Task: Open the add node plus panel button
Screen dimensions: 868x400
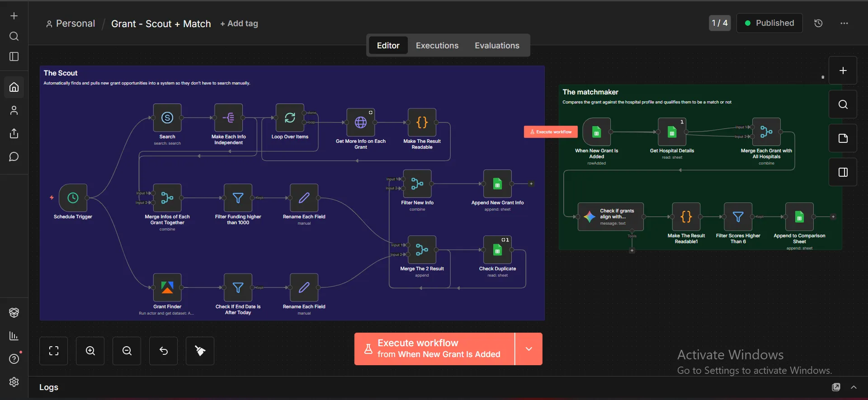Action: (x=843, y=71)
